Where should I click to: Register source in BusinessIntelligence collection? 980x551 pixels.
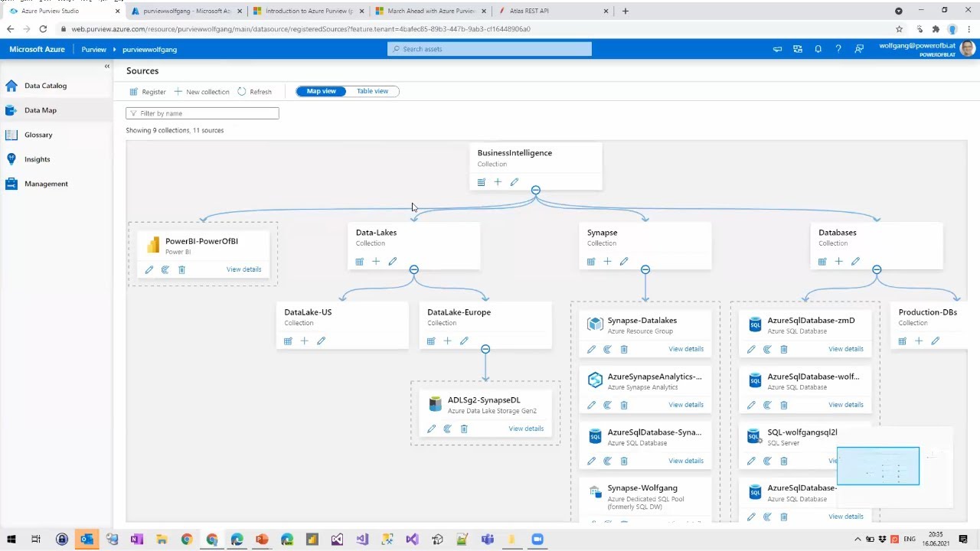pyautogui.click(x=482, y=182)
